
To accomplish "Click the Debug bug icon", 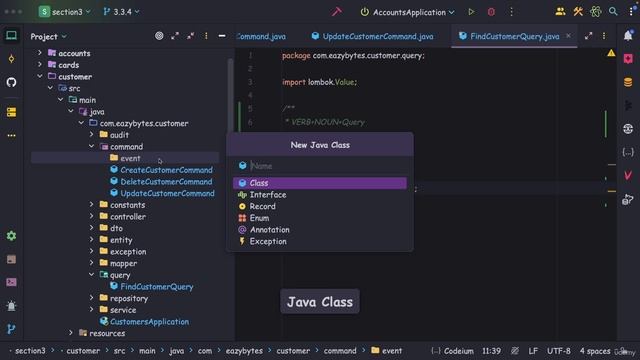I will coord(491,12).
